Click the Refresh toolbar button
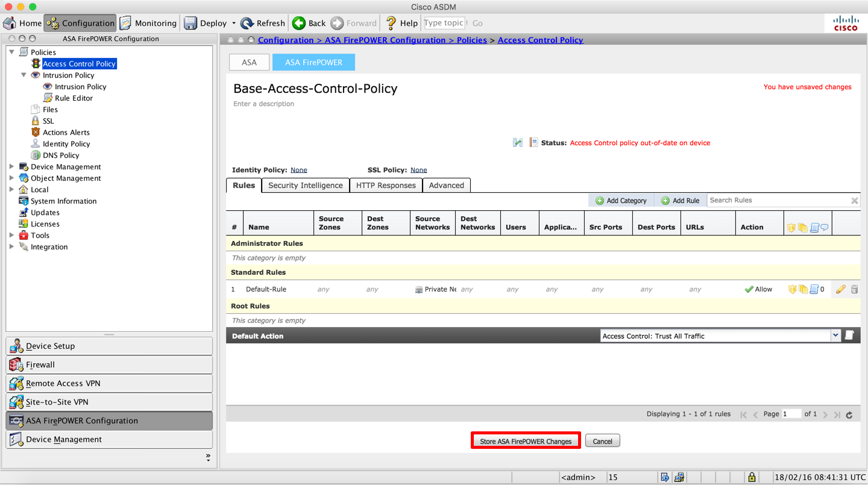868x485 pixels. coord(263,23)
